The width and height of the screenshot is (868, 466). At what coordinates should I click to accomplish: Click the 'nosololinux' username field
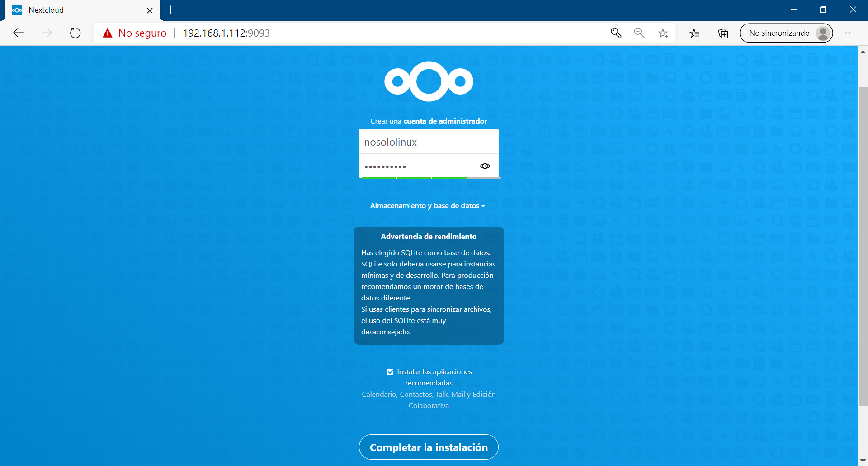[x=428, y=142]
